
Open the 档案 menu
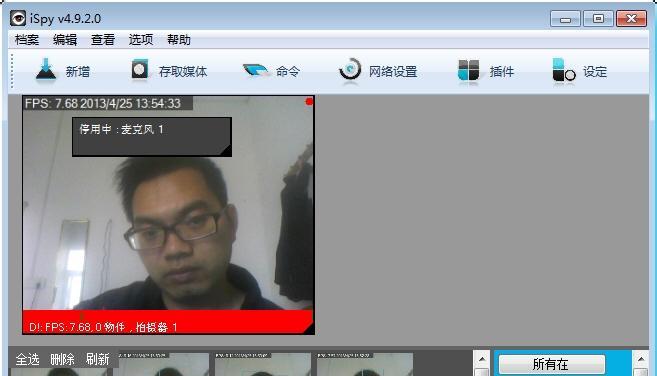point(27,40)
